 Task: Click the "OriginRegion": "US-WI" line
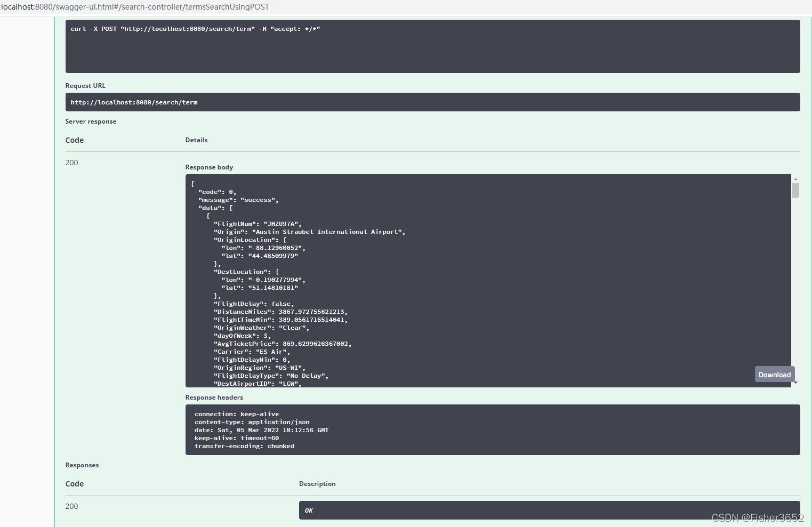tap(260, 368)
